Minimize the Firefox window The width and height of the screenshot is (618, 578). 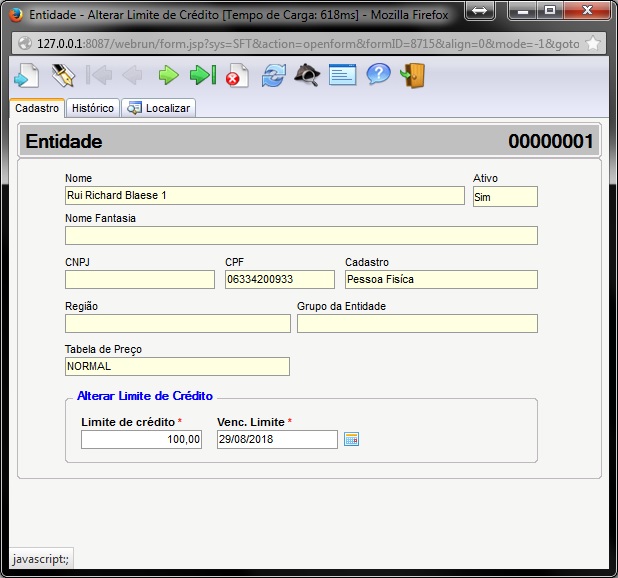click(523, 10)
